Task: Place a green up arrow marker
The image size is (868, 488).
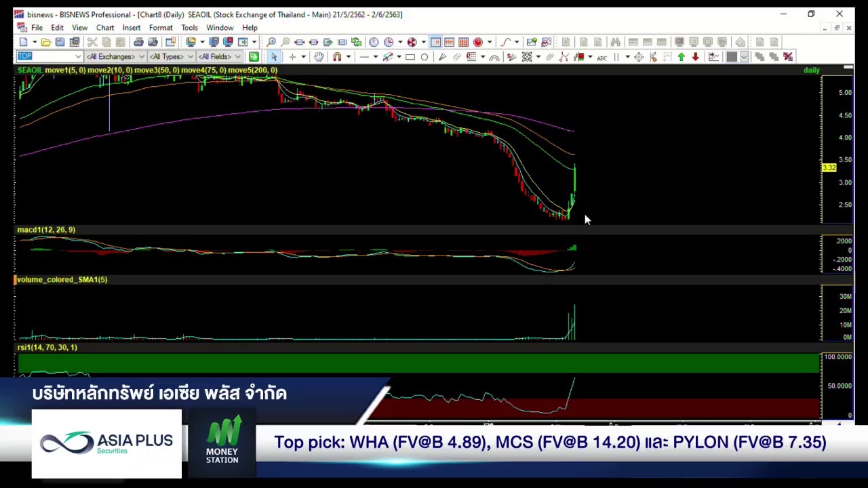Action: (x=681, y=57)
